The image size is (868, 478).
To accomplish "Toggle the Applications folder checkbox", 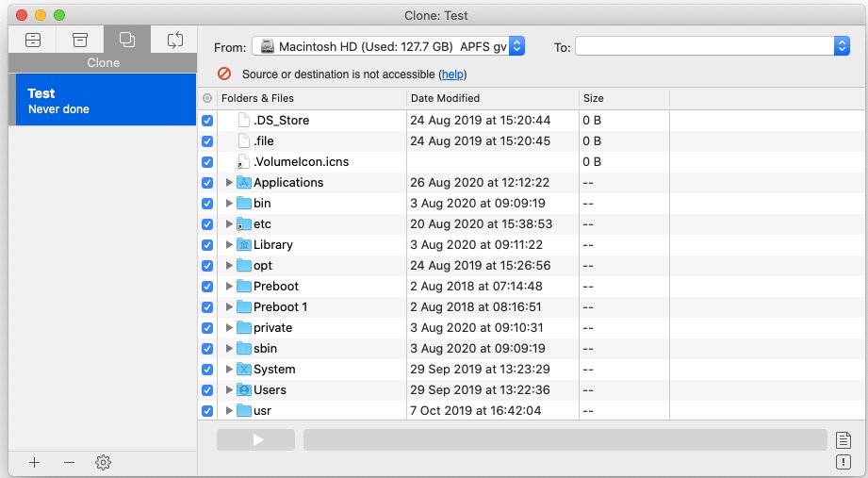I will 207,183.
